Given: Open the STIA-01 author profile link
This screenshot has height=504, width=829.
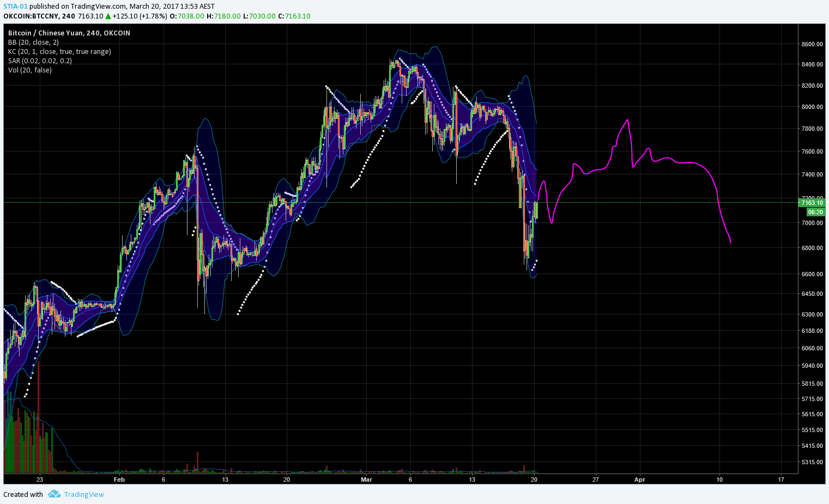Looking at the screenshot, I should coord(15,7).
